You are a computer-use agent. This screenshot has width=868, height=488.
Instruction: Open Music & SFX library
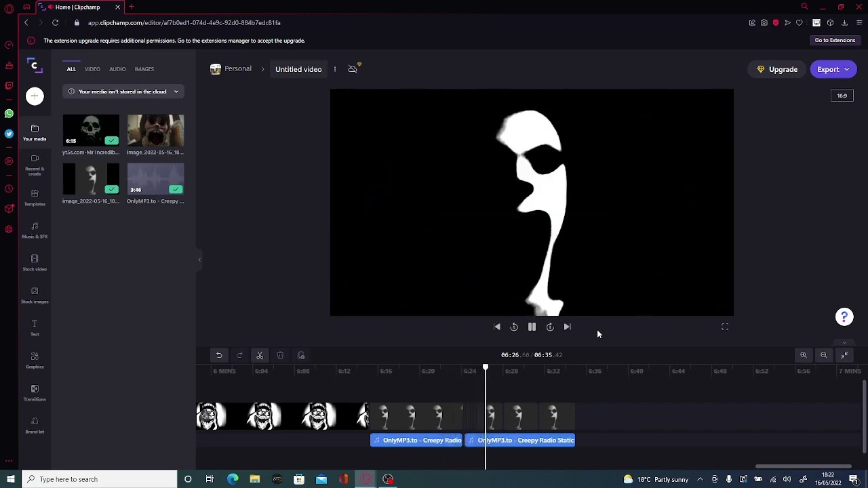(35, 230)
